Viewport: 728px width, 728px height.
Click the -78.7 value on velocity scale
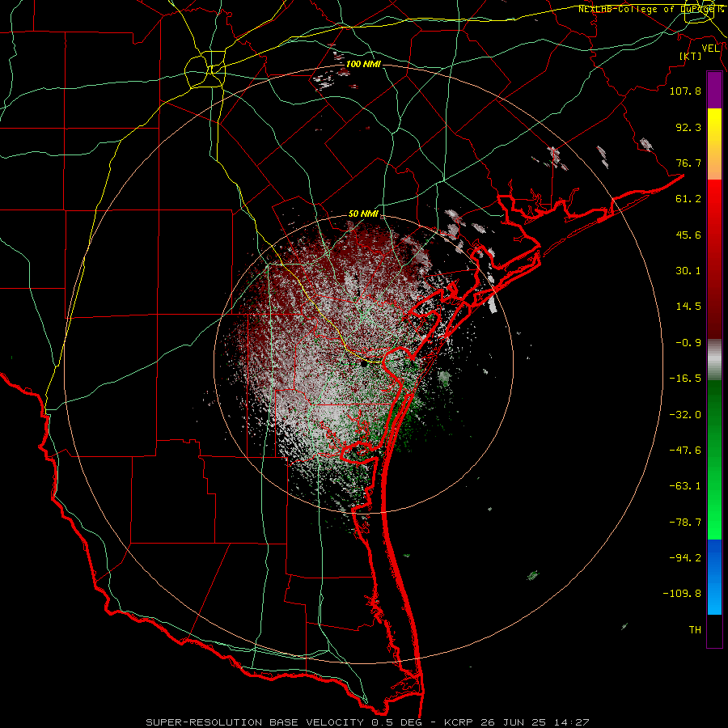pyautogui.click(x=685, y=523)
